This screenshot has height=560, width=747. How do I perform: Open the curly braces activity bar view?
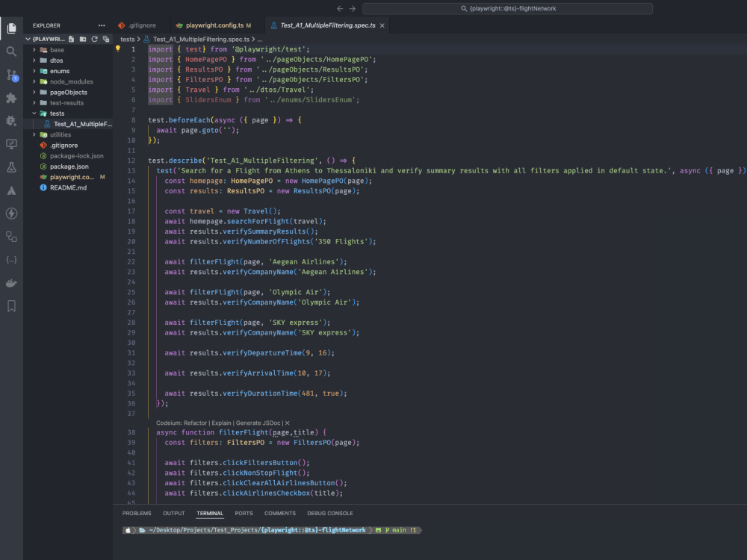point(11,260)
